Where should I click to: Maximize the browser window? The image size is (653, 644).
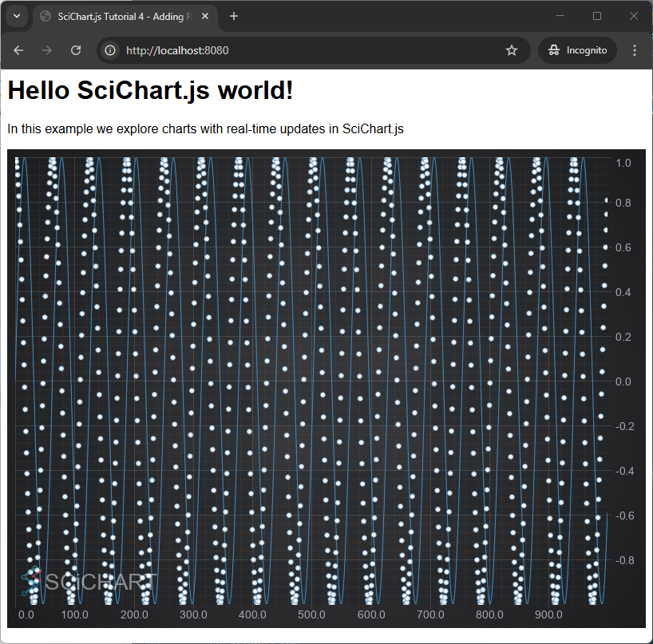pyautogui.click(x=597, y=16)
